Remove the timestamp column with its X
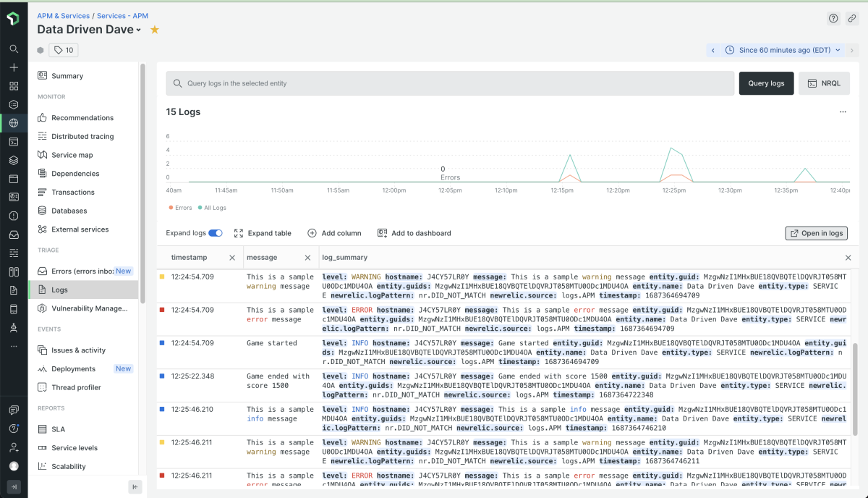The width and height of the screenshot is (868, 498). click(232, 258)
